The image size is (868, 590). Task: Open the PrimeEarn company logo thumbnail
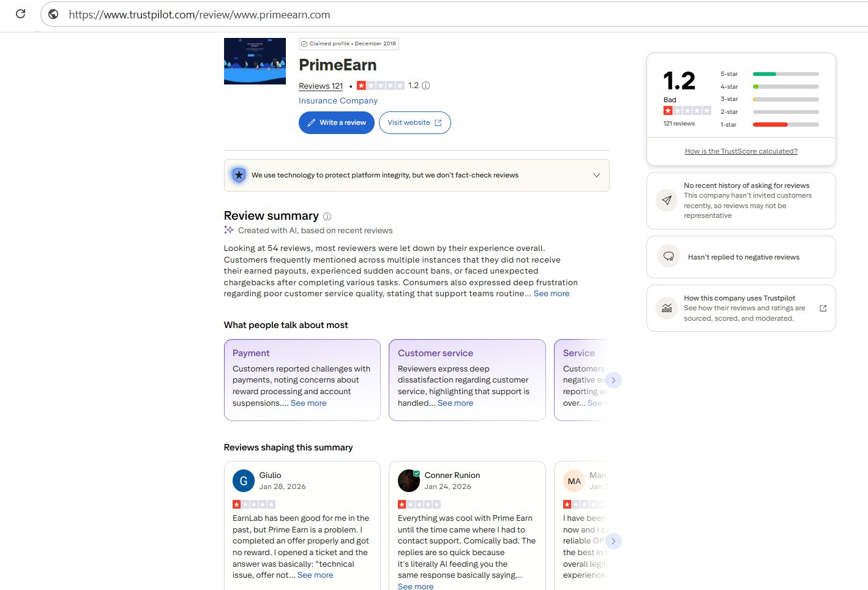pos(255,61)
